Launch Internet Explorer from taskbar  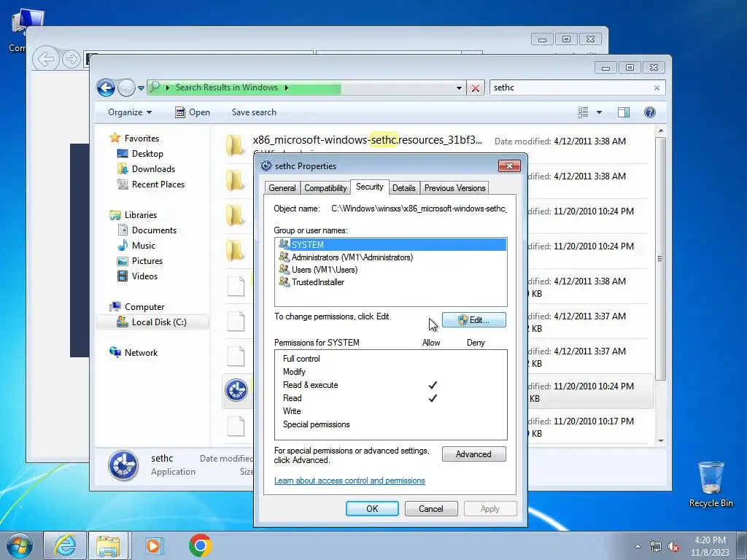point(65,545)
